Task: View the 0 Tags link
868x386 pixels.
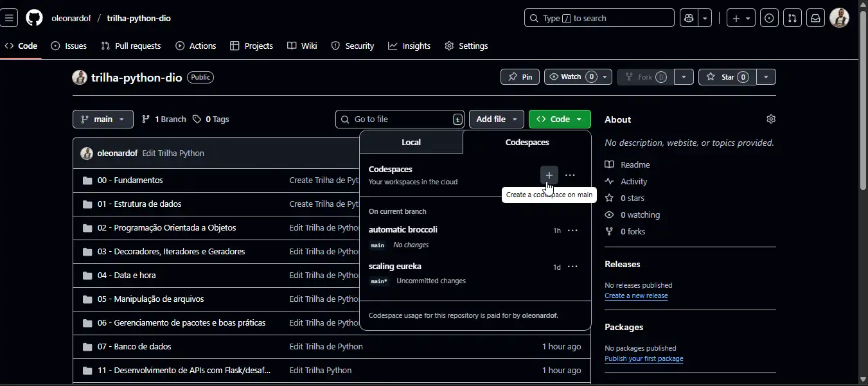Action: [x=211, y=119]
